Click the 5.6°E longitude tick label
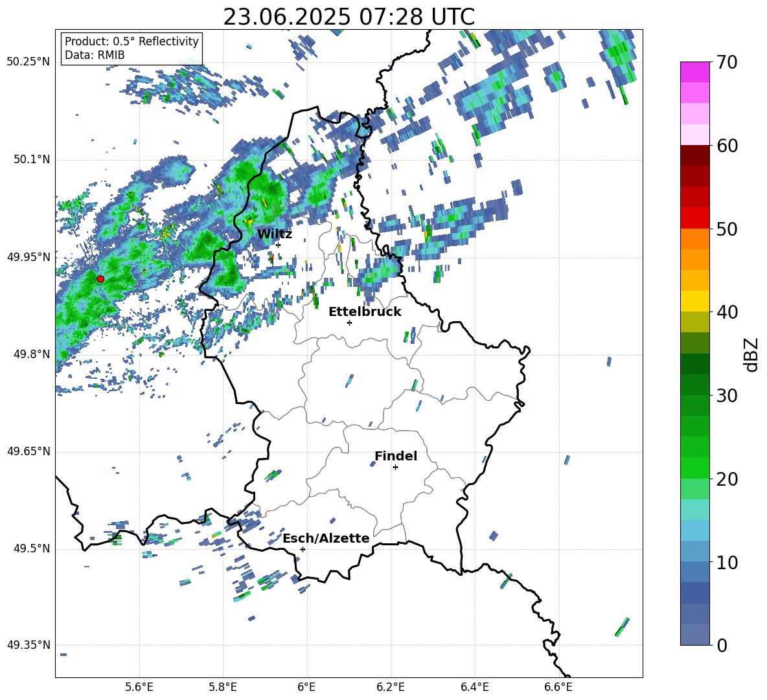Image resolution: width=767 pixels, height=700 pixels. point(139,687)
